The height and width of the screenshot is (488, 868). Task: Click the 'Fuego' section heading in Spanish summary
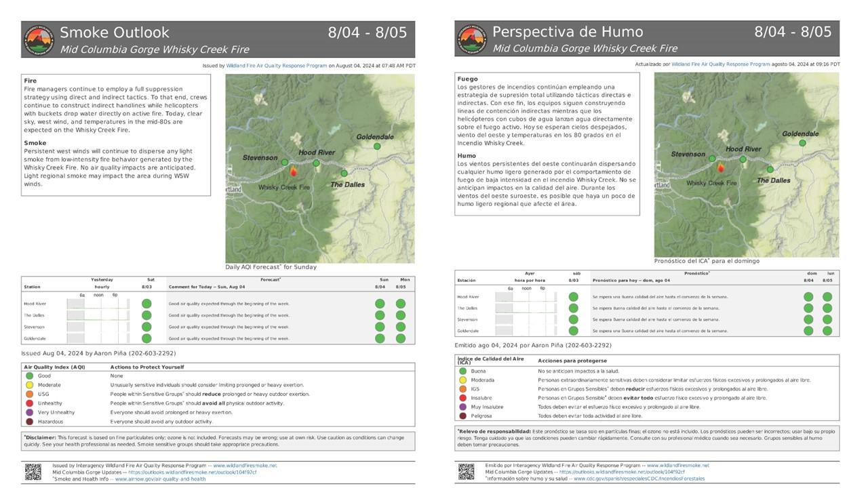(467, 79)
